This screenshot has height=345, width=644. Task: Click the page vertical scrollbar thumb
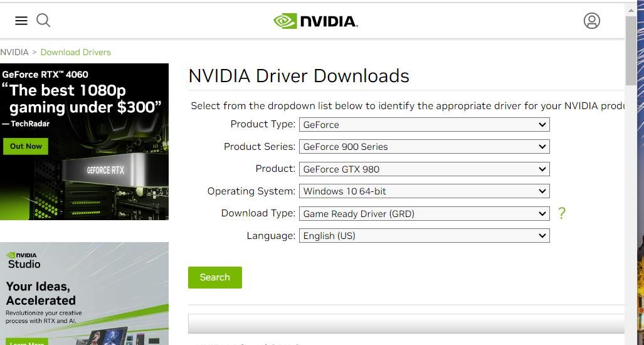pyautogui.click(x=630, y=51)
